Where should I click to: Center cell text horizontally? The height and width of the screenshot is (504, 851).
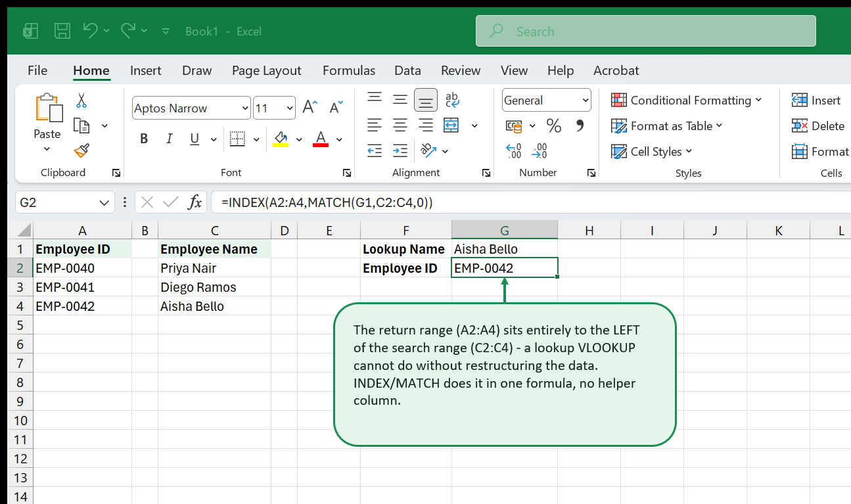[x=400, y=125]
